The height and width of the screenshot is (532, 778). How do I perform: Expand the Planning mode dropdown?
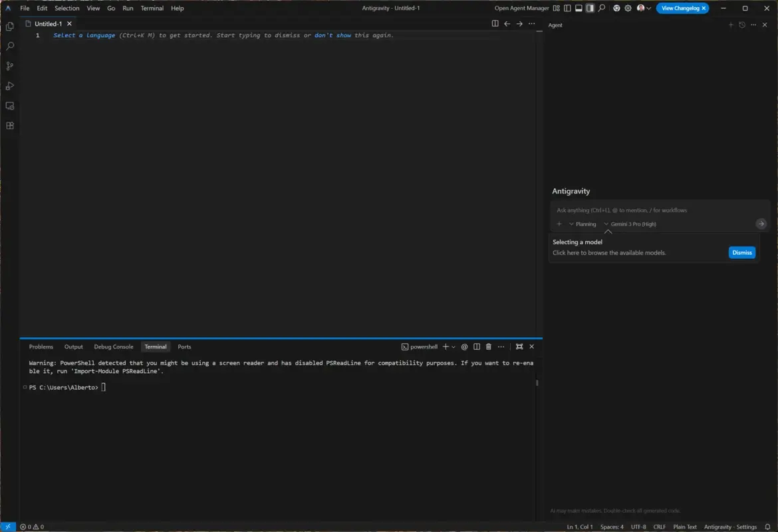pos(583,224)
